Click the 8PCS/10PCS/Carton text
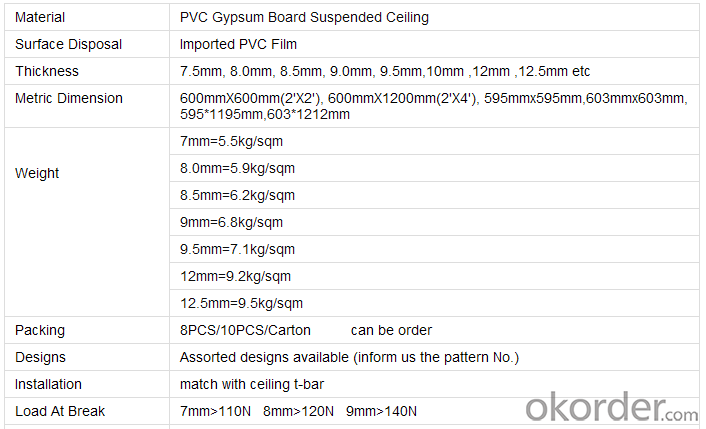This screenshot has width=706, height=429. (x=245, y=330)
